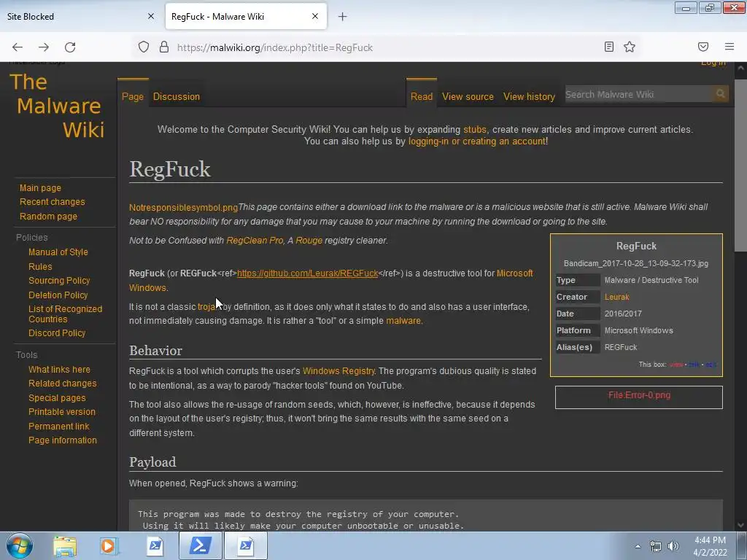The height and width of the screenshot is (560, 747).
Task: Click the Search Malware Wiki field
Action: [638, 94]
